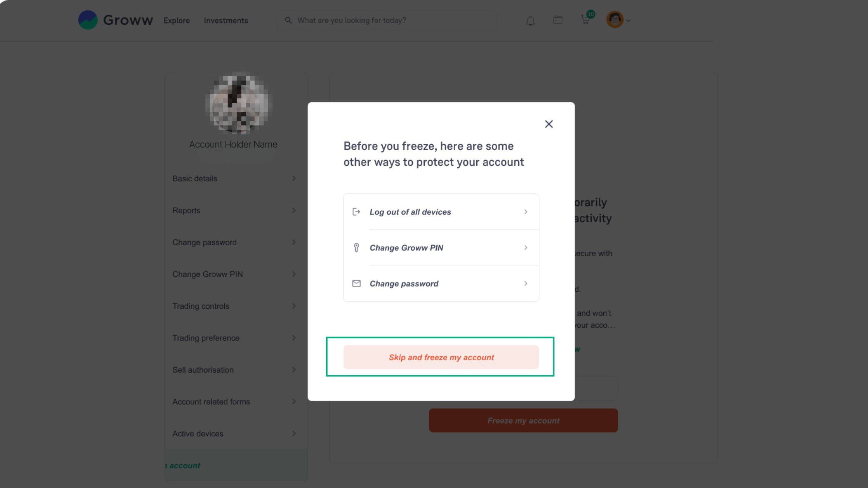Open the notifications bell icon
The width and height of the screenshot is (868, 488).
point(530,21)
